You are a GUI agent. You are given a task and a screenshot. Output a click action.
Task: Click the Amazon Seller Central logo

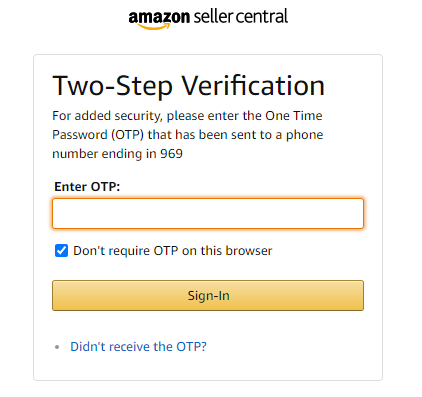tap(208, 19)
